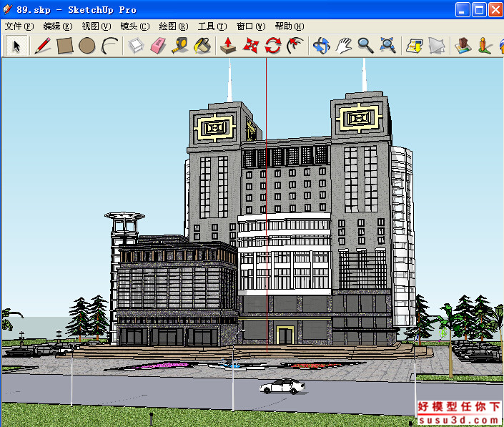Click the white car on the road
Image resolution: width=504 pixels, height=427 pixels.
click(x=282, y=386)
